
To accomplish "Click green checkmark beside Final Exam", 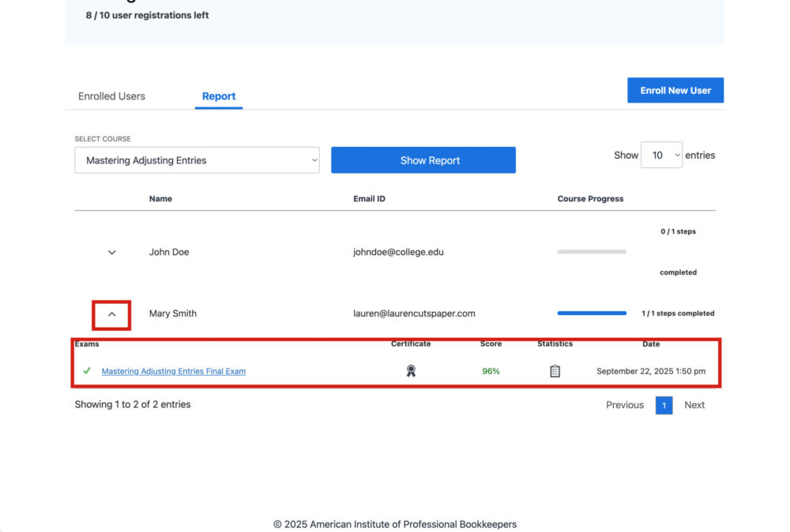I will [x=87, y=370].
